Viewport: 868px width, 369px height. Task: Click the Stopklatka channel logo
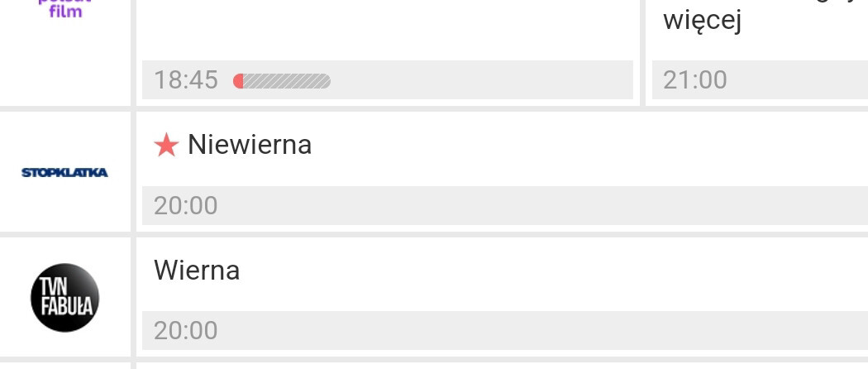64,172
